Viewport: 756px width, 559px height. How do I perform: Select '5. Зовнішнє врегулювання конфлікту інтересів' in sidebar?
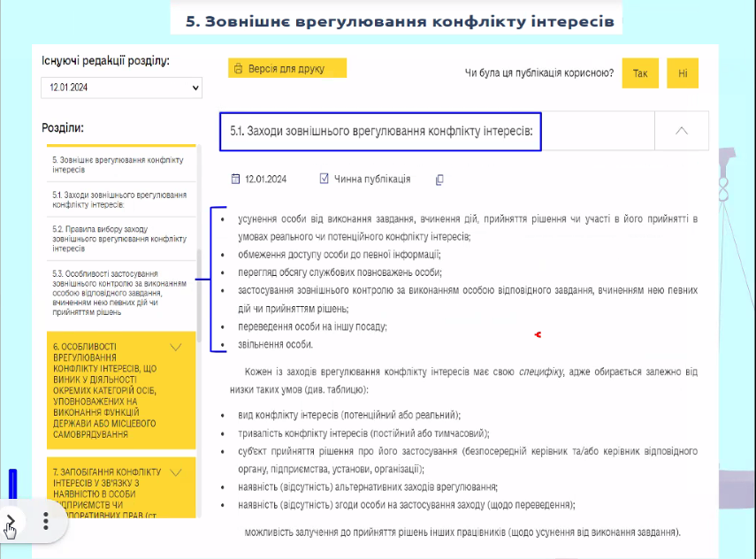click(118, 165)
